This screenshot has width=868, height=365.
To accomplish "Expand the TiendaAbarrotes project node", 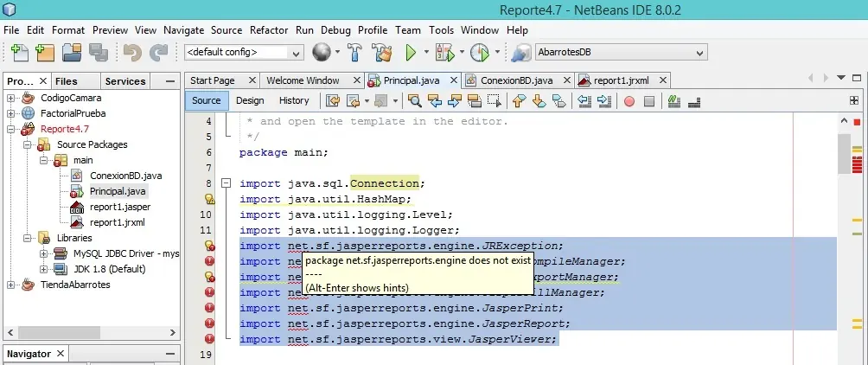I will 11,285.
